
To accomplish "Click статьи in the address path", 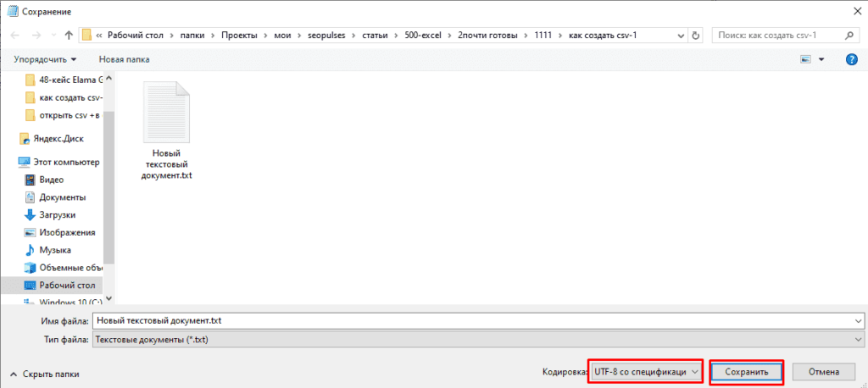I will (375, 36).
